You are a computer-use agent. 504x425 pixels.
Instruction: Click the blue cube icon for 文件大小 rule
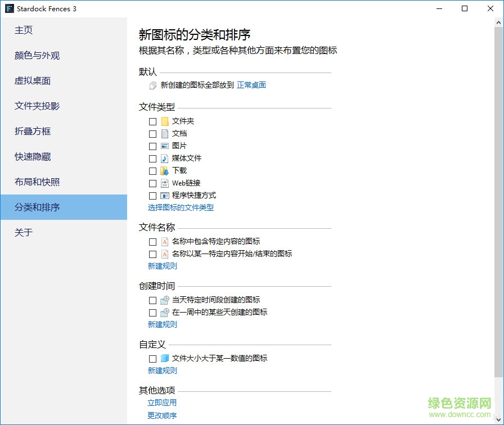tap(165, 359)
